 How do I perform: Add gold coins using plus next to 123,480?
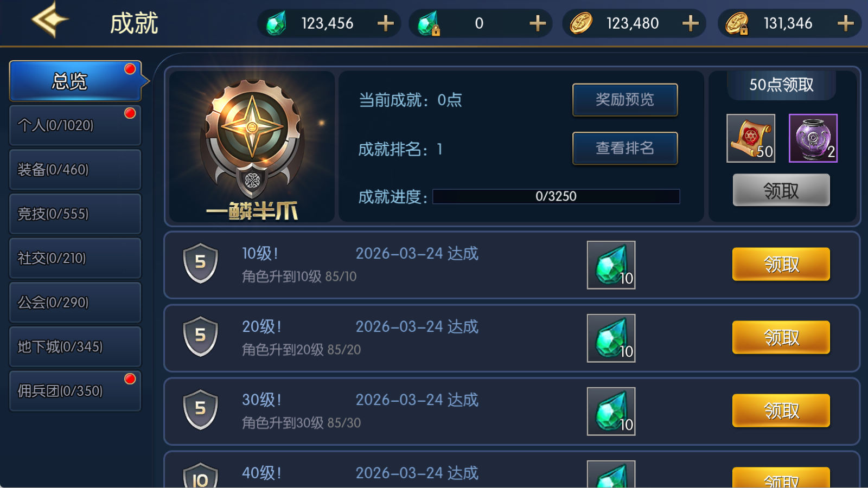click(691, 23)
